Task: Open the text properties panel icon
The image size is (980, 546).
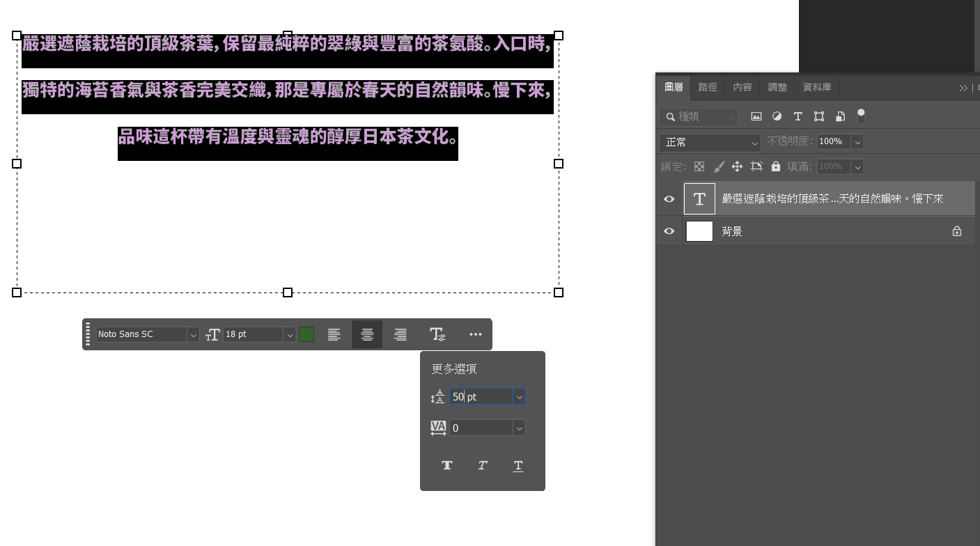Action: pos(437,335)
